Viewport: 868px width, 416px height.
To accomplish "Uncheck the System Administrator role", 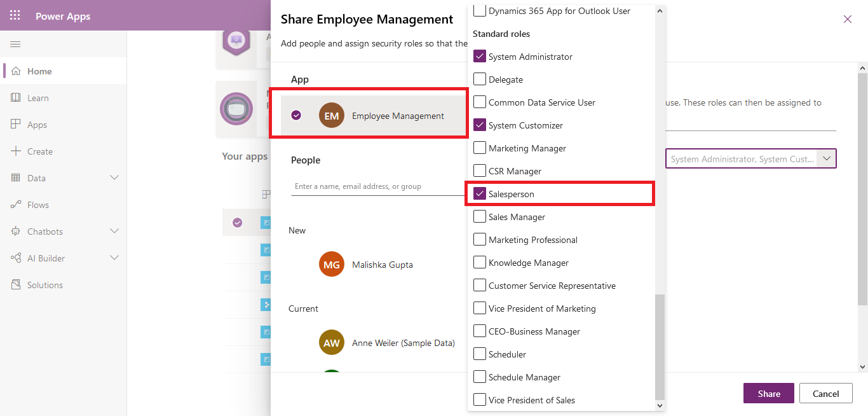I will pos(480,56).
